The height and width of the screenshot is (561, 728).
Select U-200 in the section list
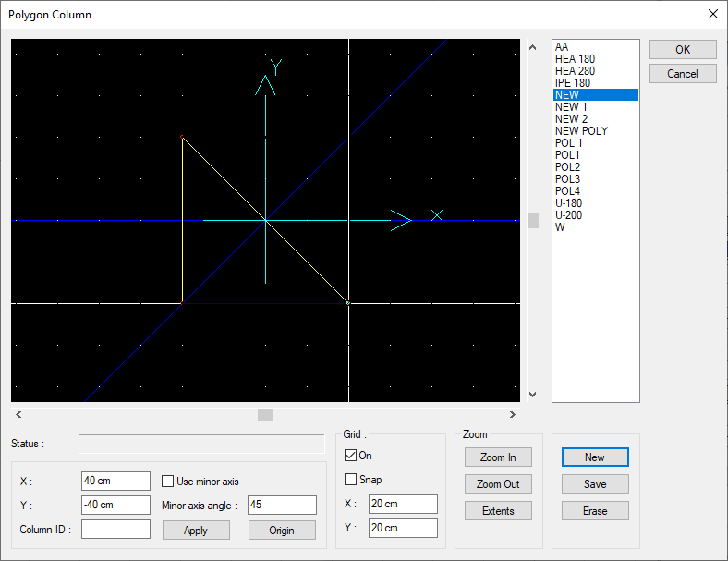(571, 215)
